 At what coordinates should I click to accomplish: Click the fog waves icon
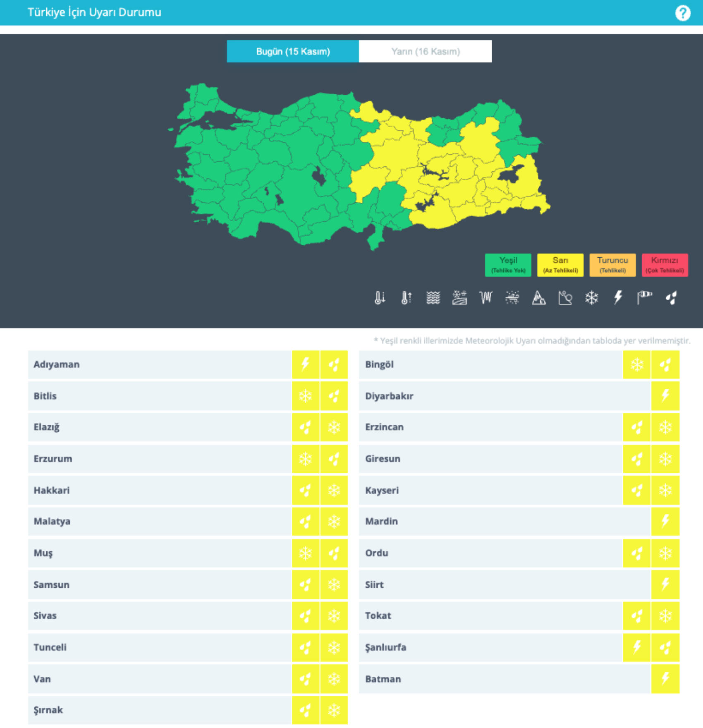(433, 298)
